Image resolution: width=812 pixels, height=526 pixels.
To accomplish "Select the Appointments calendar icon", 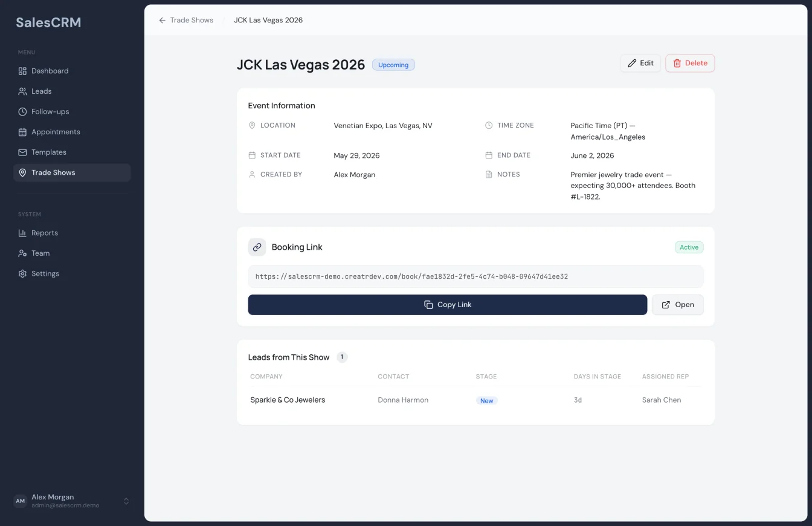I will [22, 132].
